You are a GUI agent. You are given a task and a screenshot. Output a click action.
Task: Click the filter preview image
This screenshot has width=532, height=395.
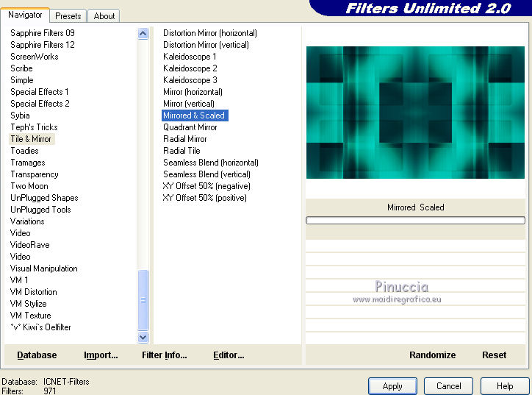(x=415, y=113)
